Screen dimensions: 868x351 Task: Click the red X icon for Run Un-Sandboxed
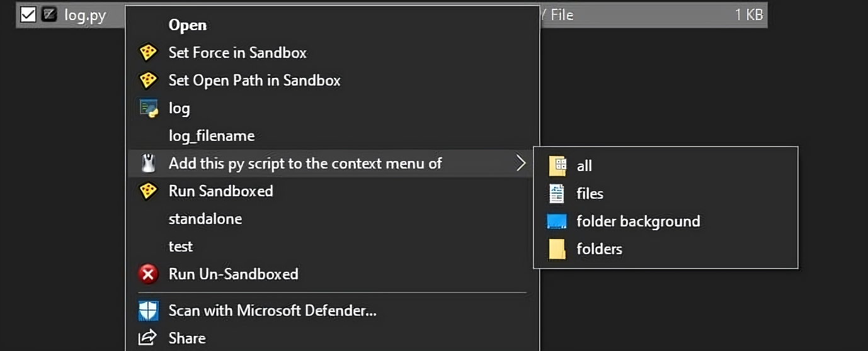point(148,274)
